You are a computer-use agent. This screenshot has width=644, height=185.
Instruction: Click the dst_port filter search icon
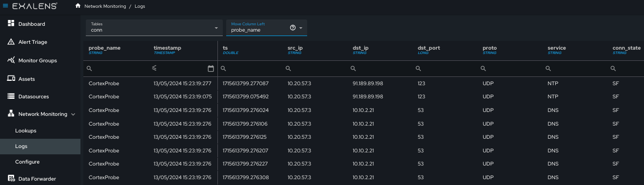(418, 69)
